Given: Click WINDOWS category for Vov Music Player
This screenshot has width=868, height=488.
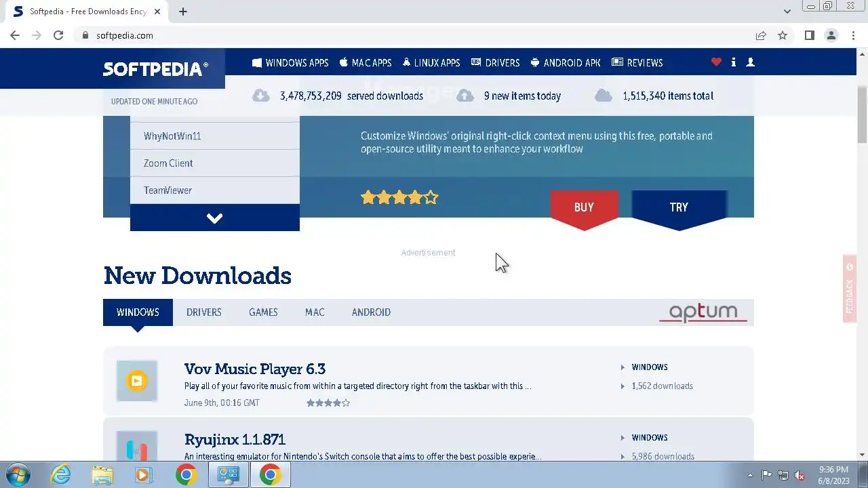Looking at the screenshot, I should coord(650,367).
